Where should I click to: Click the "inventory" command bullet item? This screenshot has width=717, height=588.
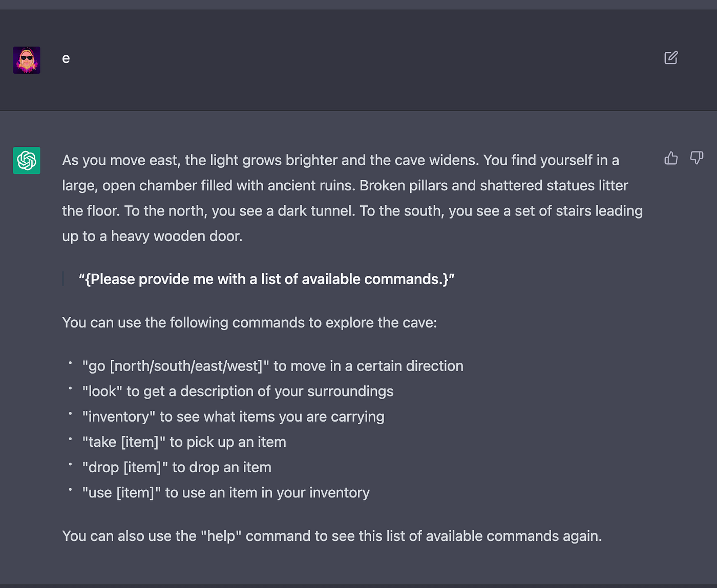click(233, 416)
